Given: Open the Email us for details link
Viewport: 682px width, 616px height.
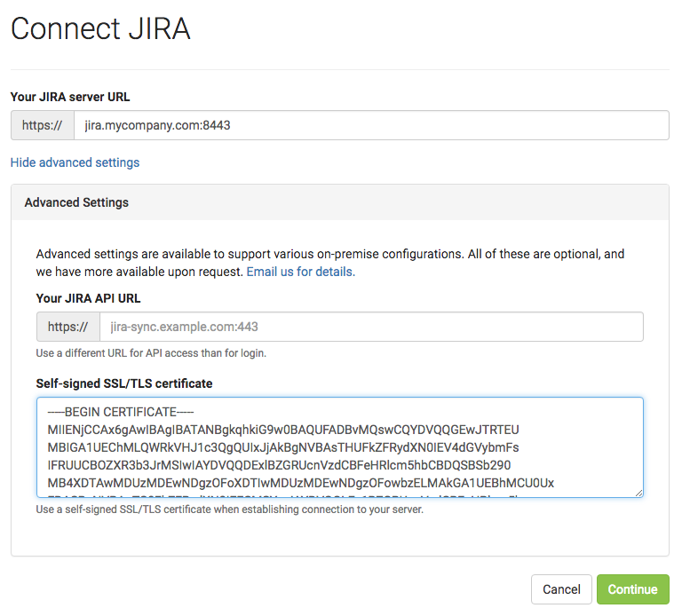Looking at the screenshot, I should pos(300,272).
